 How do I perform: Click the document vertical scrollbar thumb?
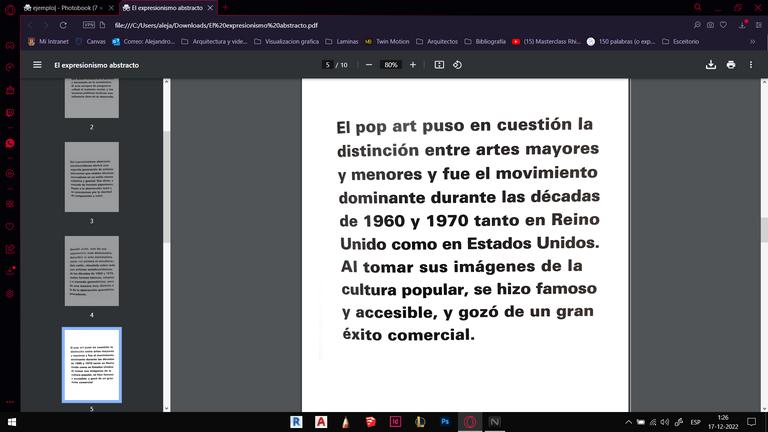point(764,229)
